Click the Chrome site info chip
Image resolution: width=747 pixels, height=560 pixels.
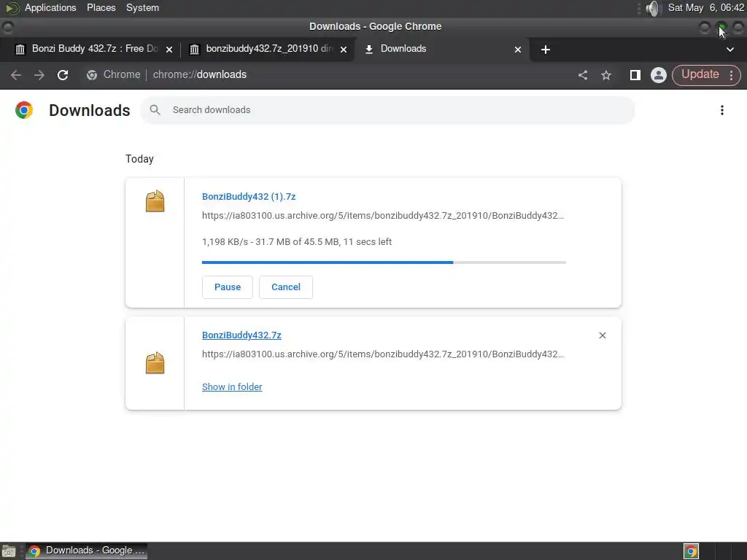click(113, 75)
